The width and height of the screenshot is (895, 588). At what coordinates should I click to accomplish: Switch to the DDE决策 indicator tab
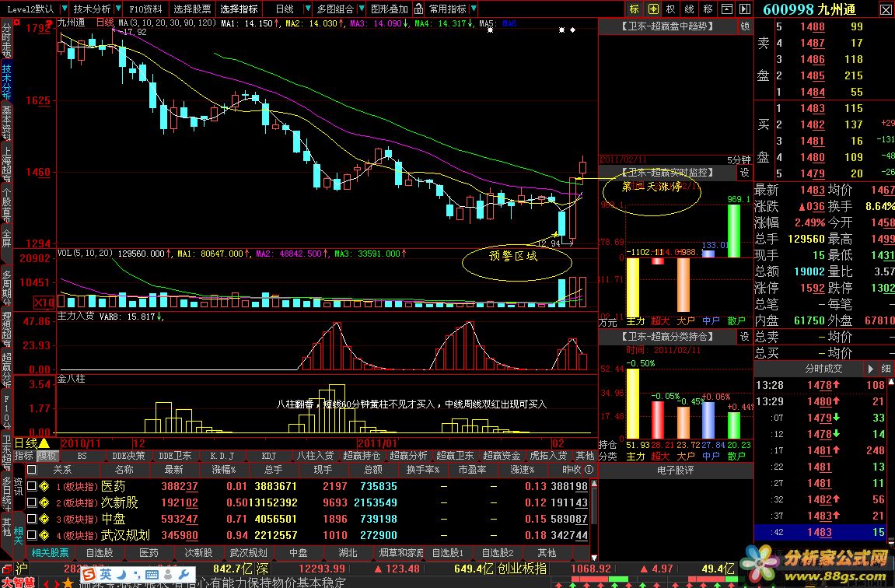128,456
